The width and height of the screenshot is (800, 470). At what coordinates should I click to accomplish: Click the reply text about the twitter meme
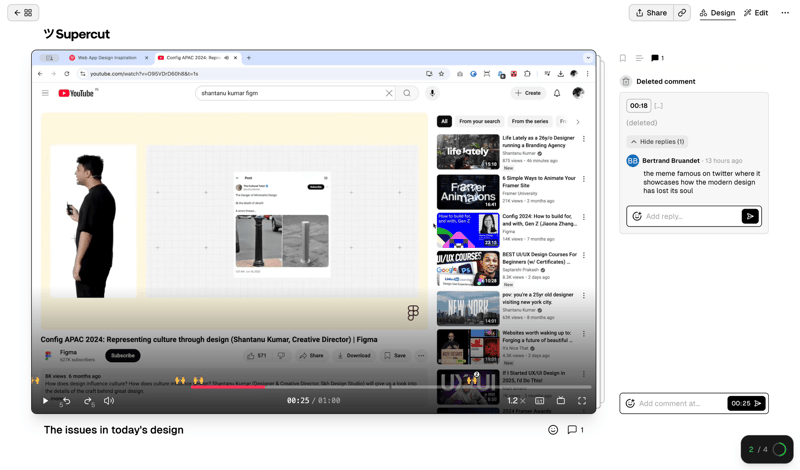[x=702, y=182]
